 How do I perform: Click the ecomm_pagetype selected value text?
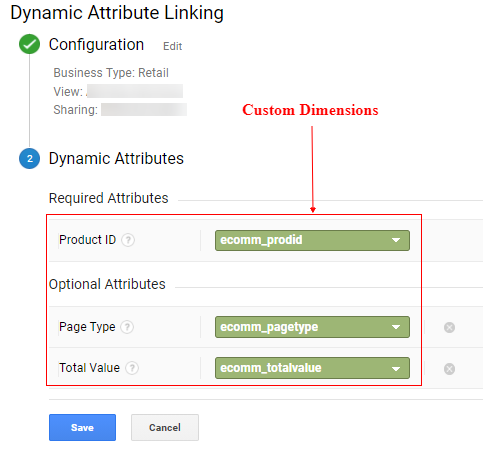(x=269, y=327)
